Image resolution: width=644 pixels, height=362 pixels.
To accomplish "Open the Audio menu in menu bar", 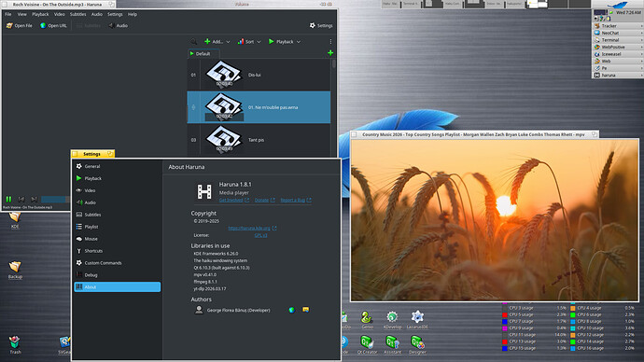I will (x=97, y=14).
